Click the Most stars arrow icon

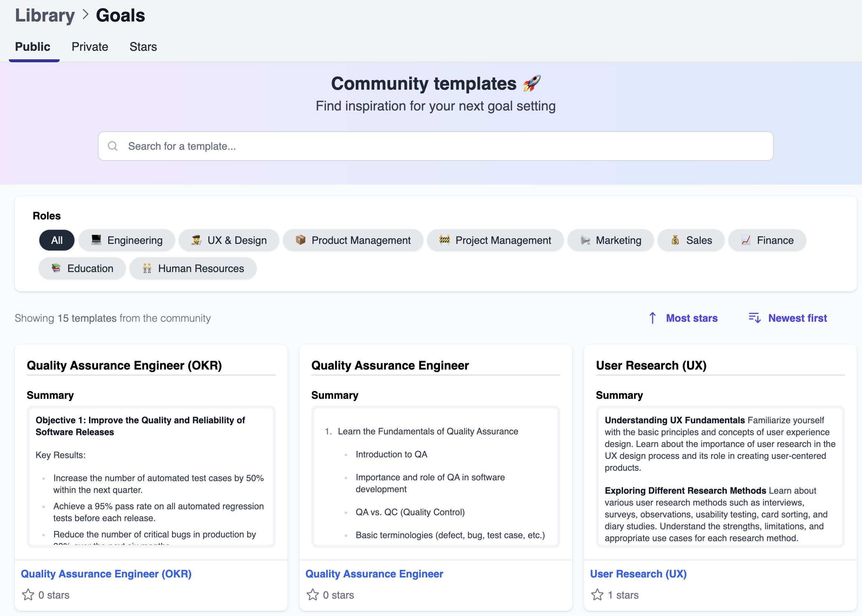click(x=652, y=318)
